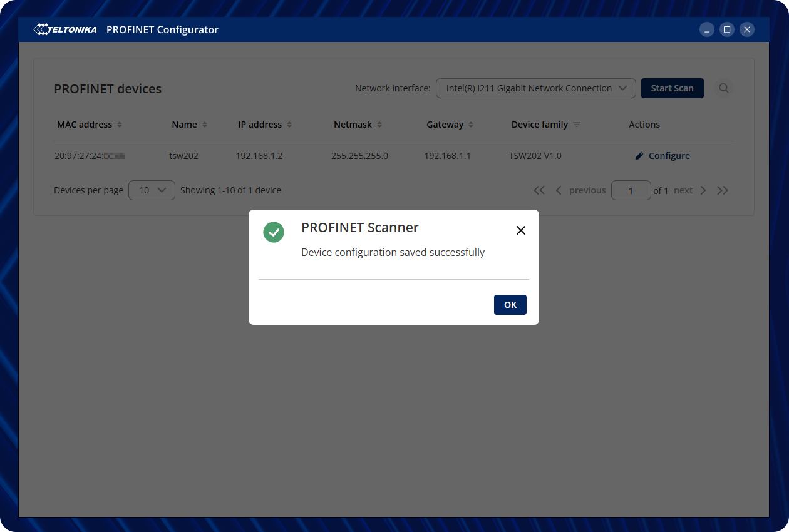
Task: Close the PROFINET Scanner dialog with X
Action: coord(520,230)
